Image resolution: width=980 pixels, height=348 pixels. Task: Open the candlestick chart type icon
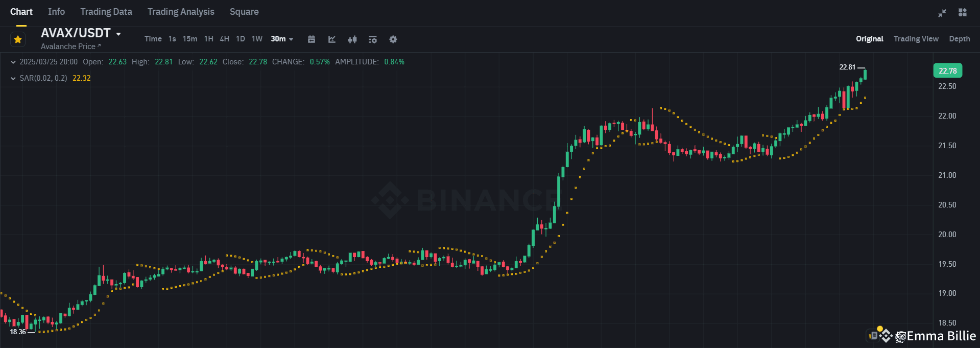[352, 39]
